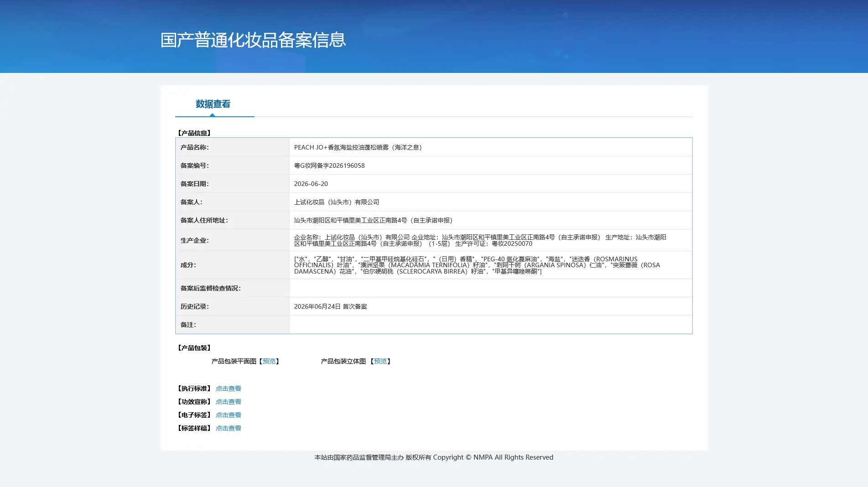Click the 产品包装立体图 label
Screen dimensions: 868x487
pyautogui.click(x=343, y=361)
